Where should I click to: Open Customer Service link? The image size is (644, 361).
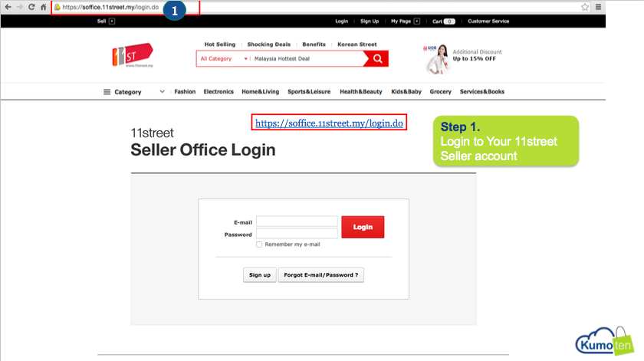pyautogui.click(x=488, y=21)
